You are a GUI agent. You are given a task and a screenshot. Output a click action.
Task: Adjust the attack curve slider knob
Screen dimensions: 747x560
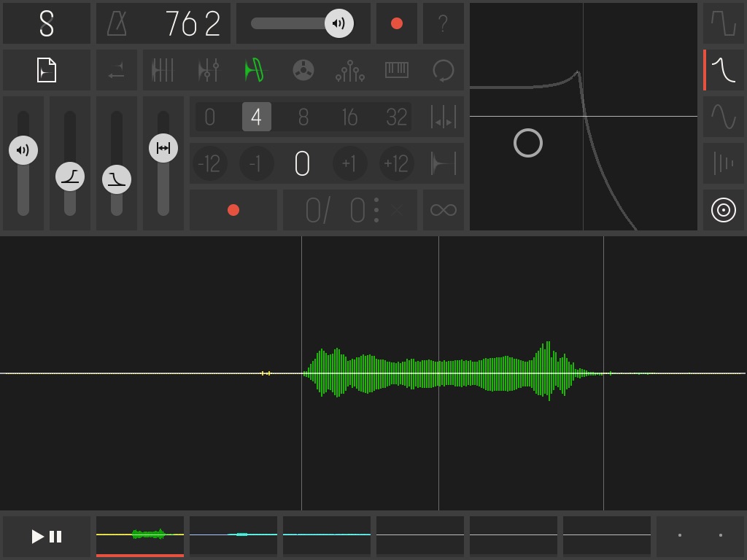point(70,176)
